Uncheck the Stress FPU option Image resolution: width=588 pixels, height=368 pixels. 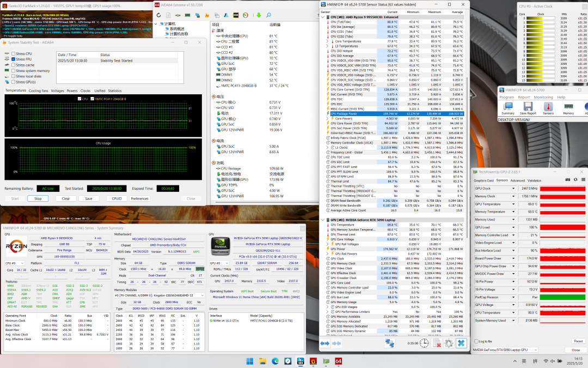(14, 59)
